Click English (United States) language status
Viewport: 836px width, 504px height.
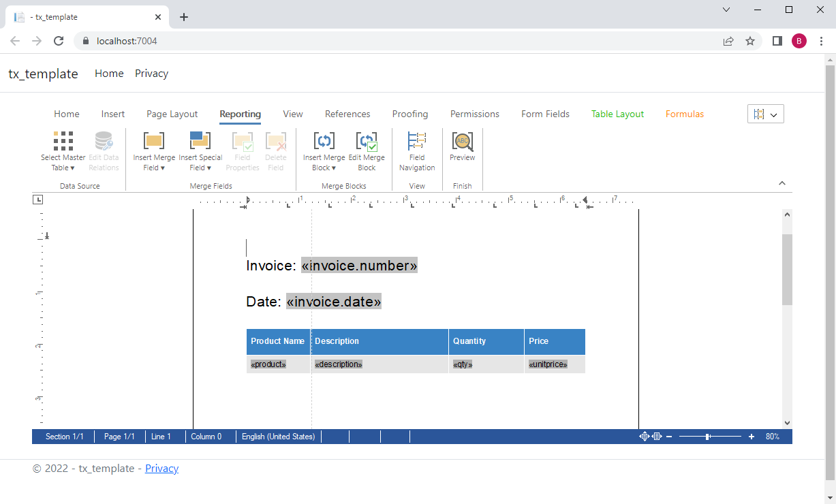point(278,437)
